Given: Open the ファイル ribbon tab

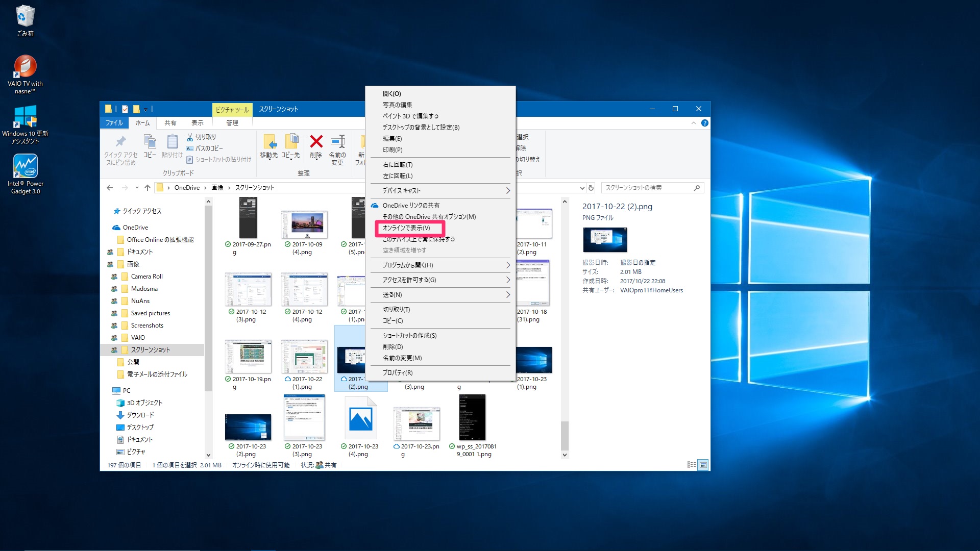Looking at the screenshot, I should 114,123.
